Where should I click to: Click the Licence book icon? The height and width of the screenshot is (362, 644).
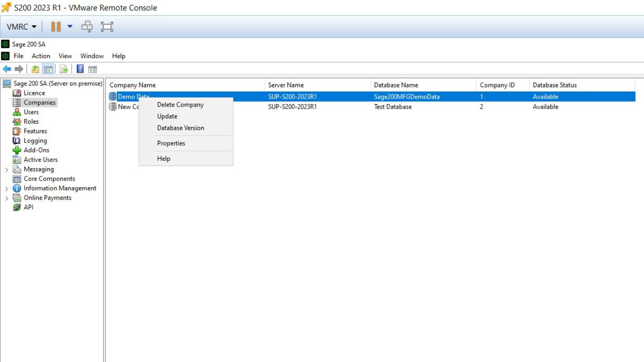coord(17,93)
